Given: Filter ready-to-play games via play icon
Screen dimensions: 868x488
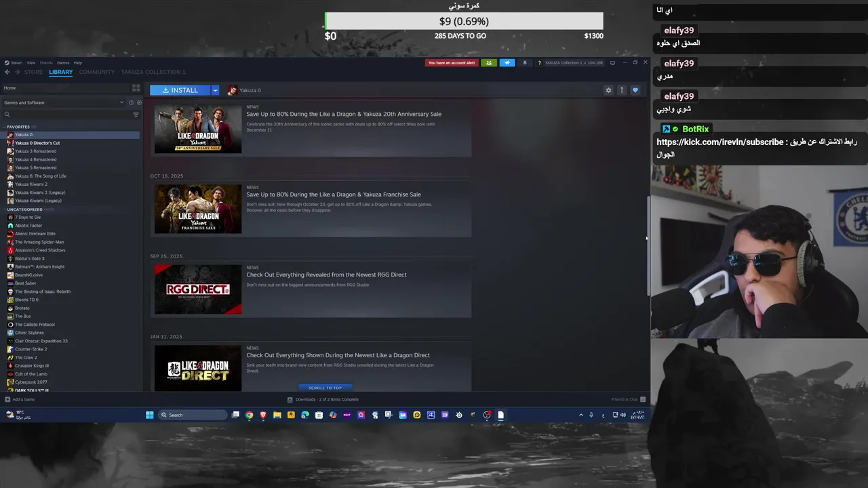Looking at the screenshot, I should click(139, 102).
